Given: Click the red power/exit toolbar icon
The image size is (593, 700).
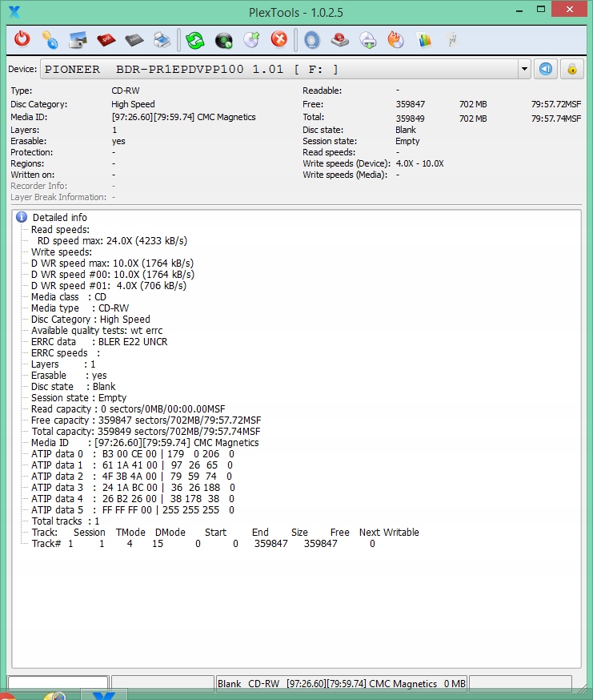Looking at the screenshot, I should tap(22, 39).
